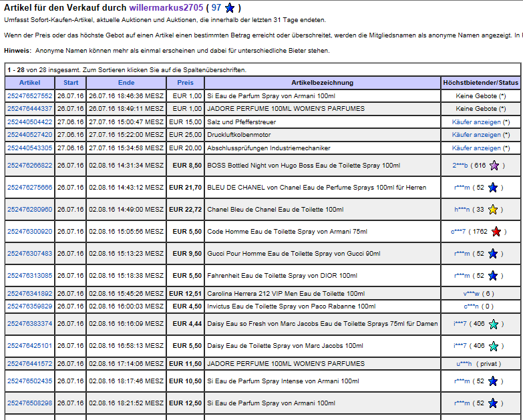Sort the table by Ende column header
523x420 pixels.
pos(126,83)
